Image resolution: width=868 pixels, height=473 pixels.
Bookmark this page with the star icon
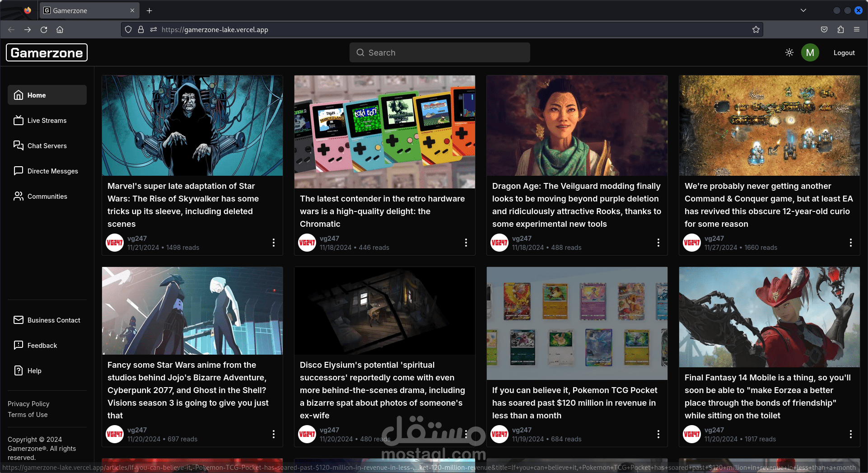point(756,29)
